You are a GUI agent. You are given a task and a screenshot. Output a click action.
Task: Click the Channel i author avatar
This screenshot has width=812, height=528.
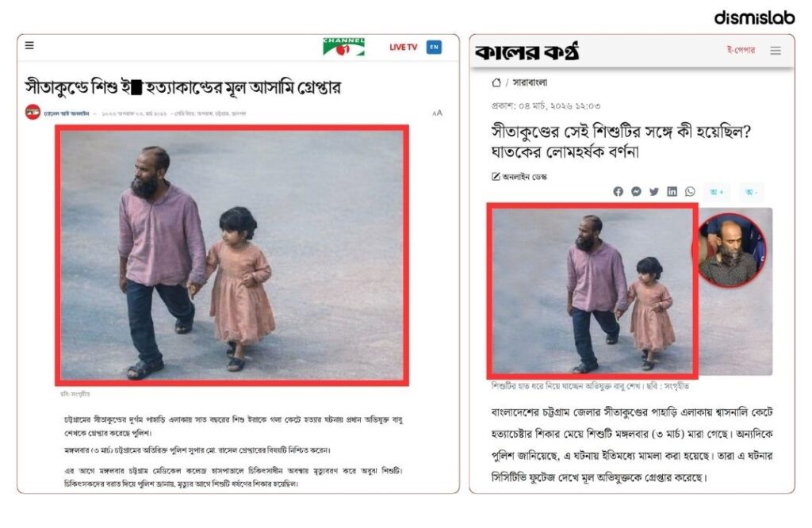(x=33, y=113)
